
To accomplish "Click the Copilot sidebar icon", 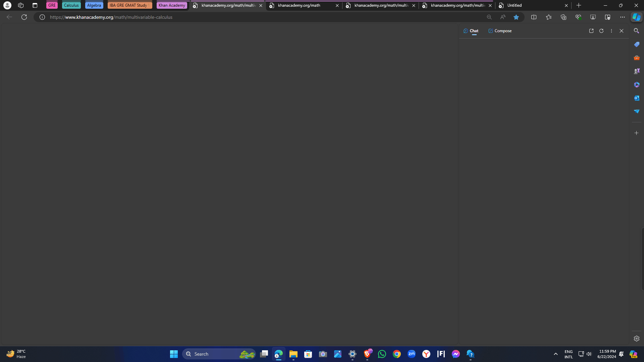I will pyautogui.click(x=636, y=17).
